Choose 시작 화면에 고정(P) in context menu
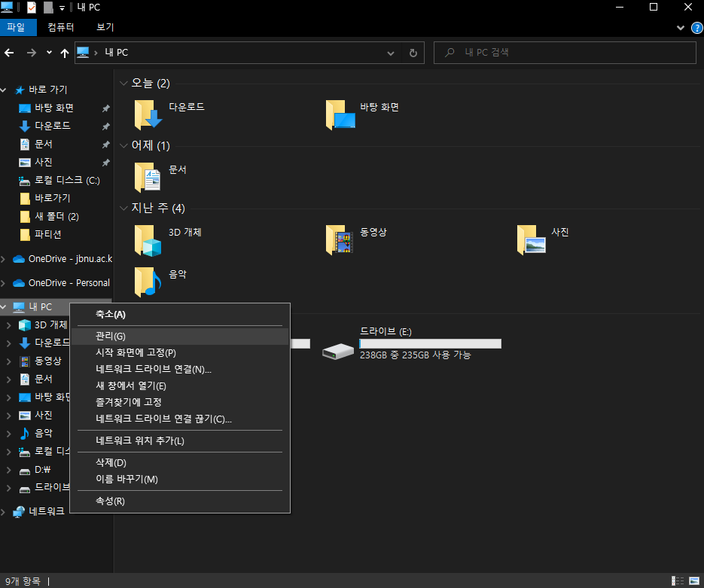704x588 pixels. (x=180, y=353)
